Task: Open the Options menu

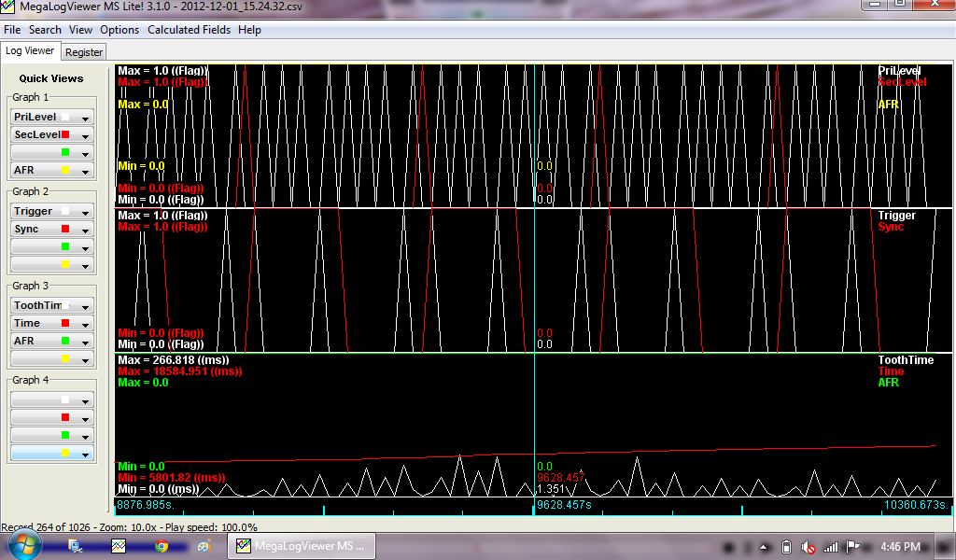Action: pos(119,30)
